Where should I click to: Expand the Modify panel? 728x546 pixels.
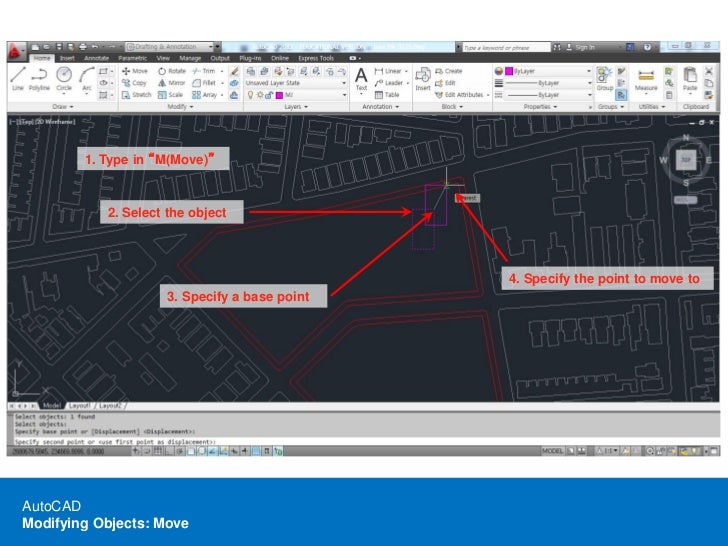pos(180,107)
